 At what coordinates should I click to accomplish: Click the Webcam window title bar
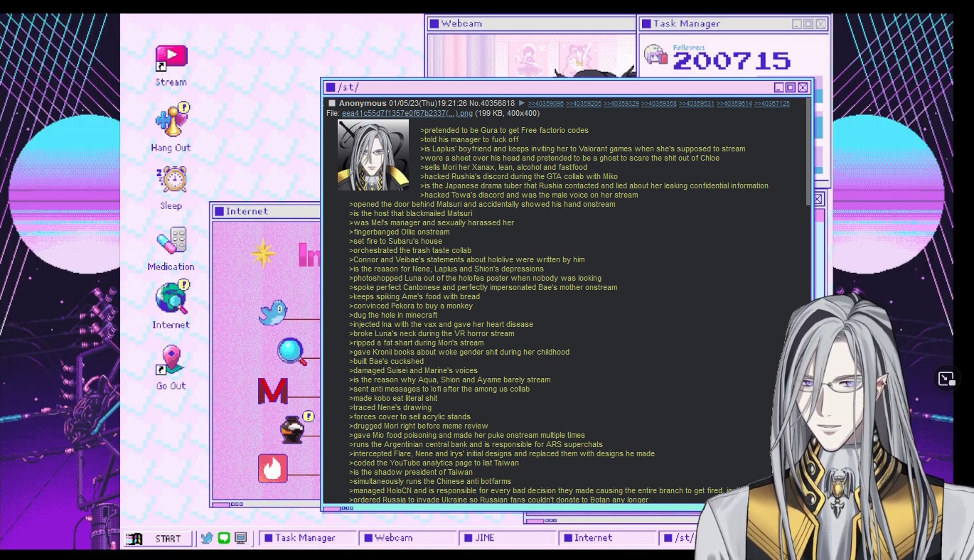(530, 23)
